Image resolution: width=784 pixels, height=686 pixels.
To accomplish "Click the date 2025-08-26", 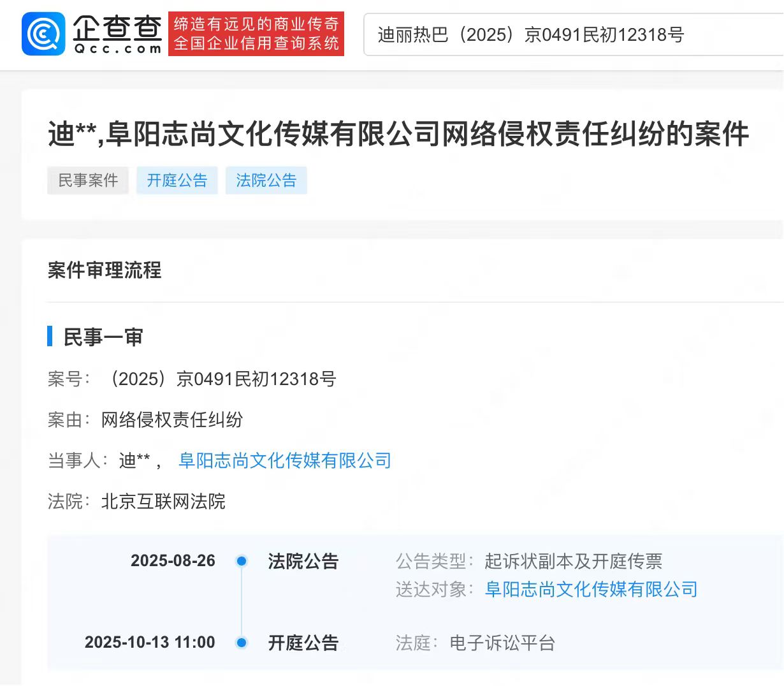I will [173, 561].
